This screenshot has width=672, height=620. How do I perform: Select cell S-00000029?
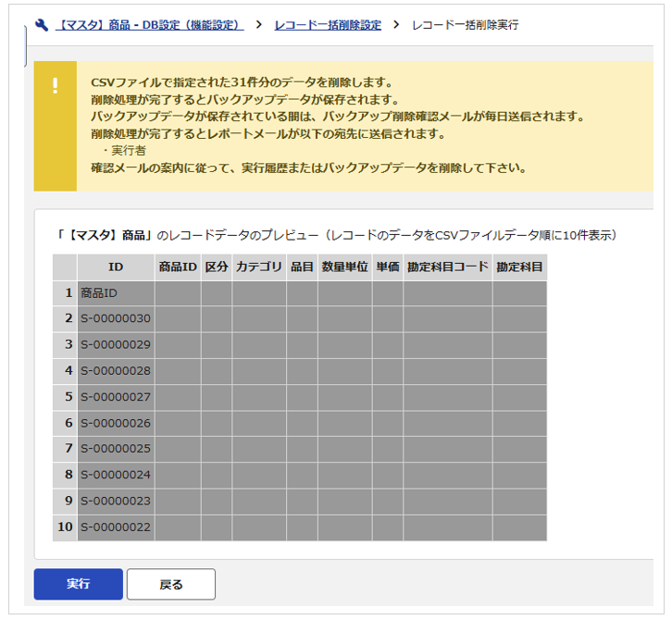click(116, 345)
